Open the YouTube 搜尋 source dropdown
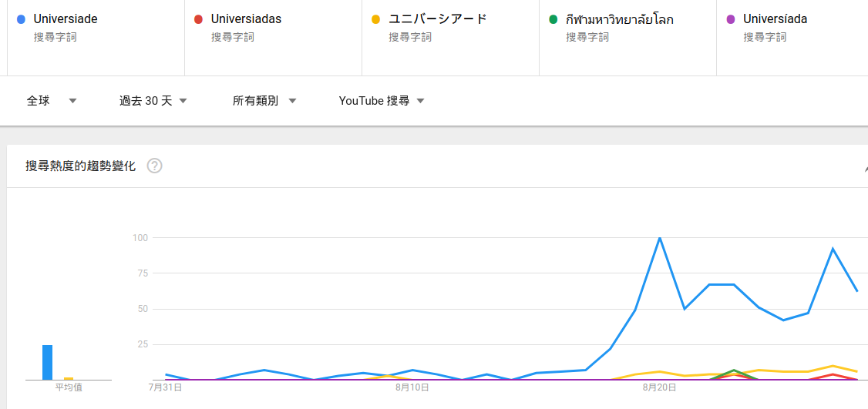 pos(382,101)
